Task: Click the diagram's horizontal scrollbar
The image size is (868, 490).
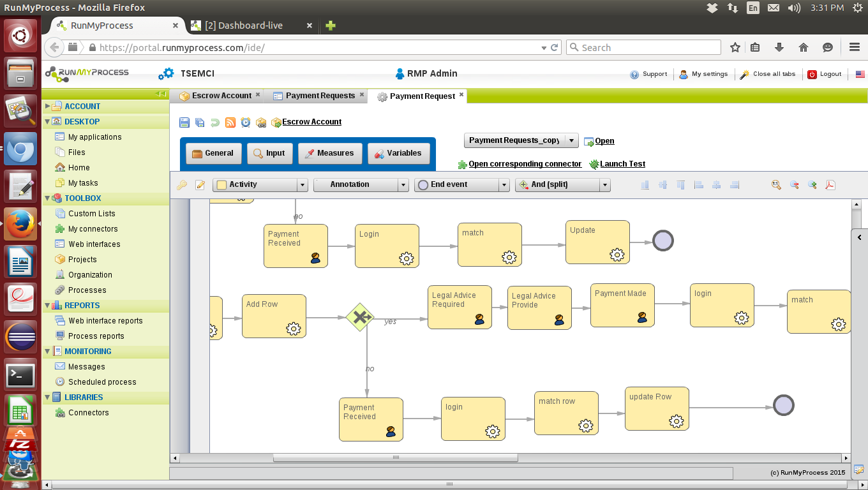Action: point(396,457)
